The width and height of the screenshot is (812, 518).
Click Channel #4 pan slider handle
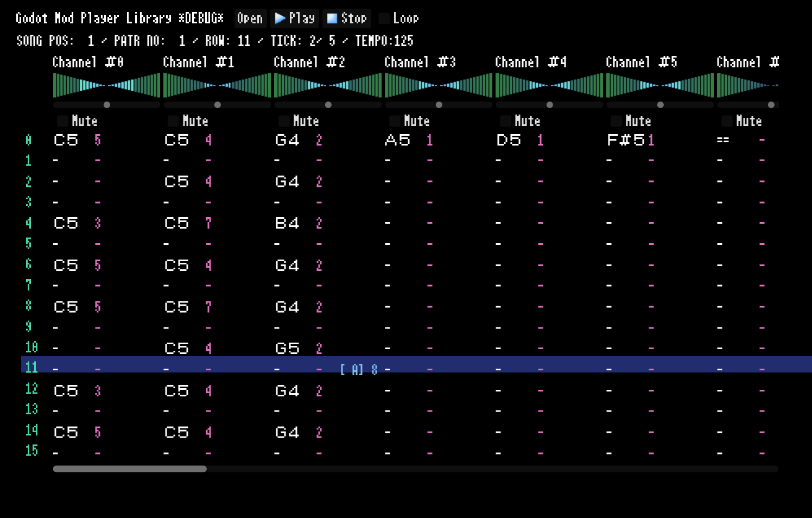pos(550,105)
